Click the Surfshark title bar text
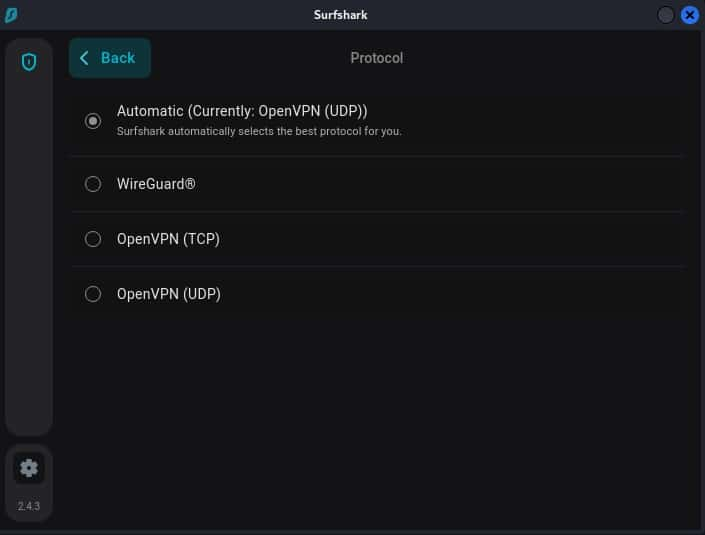The width and height of the screenshot is (705, 535). 340,15
